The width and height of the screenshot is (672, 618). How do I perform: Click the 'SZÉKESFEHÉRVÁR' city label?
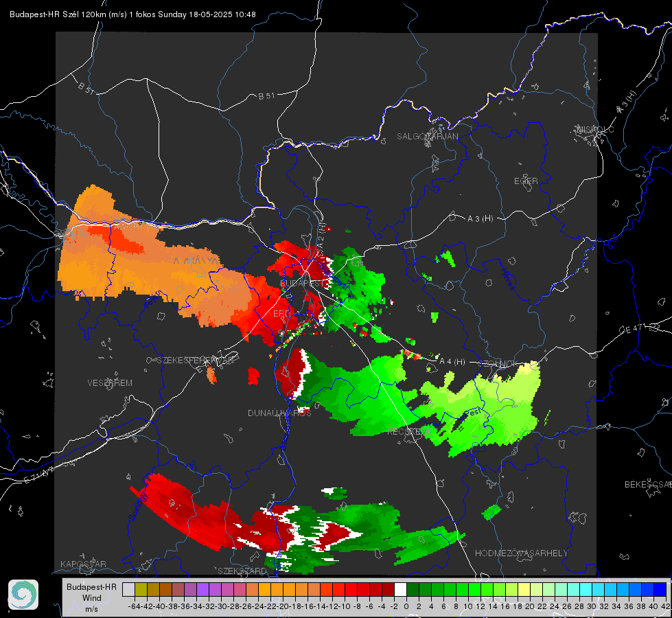click(x=197, y=360)
